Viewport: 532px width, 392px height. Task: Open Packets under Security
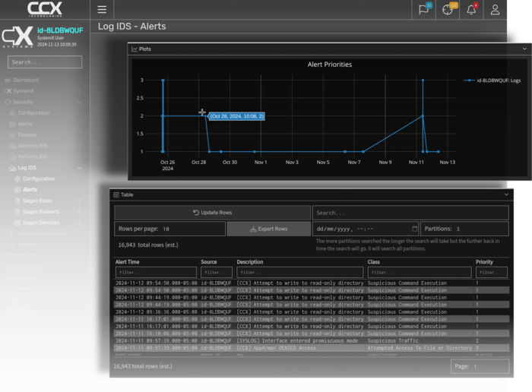(x=27, y=134)
